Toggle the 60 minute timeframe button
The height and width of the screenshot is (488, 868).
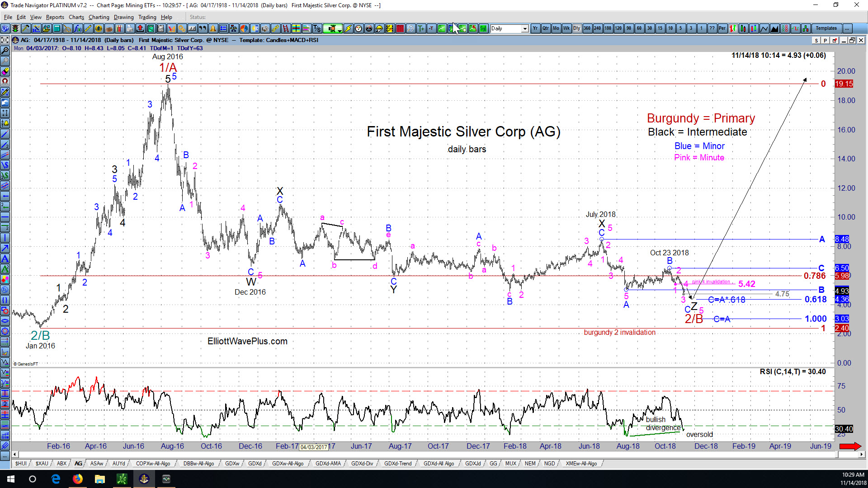639,28
